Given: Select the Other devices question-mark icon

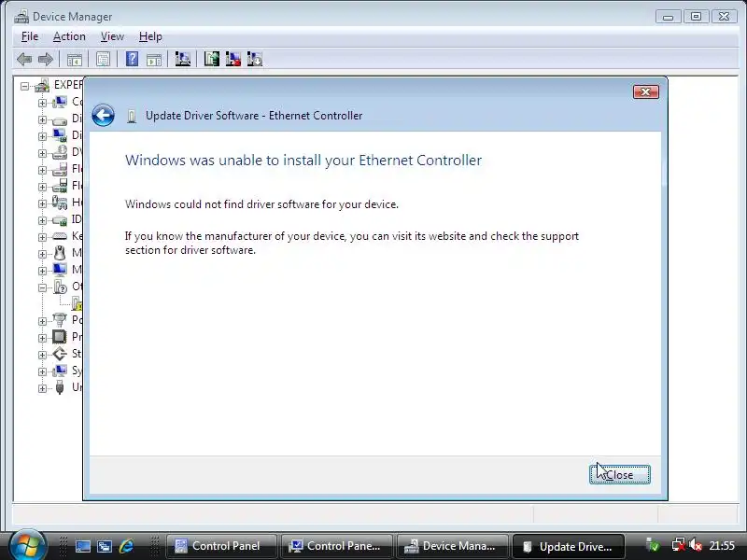Looking at the screenshot, I should [61, 287].
